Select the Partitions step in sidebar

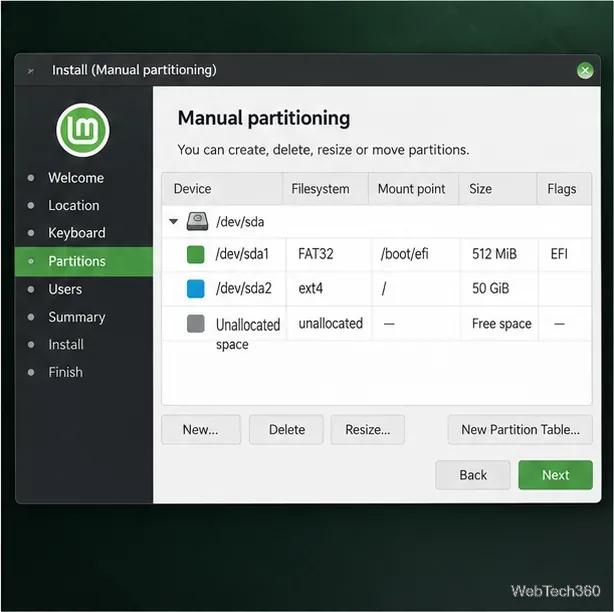(84, 261)
